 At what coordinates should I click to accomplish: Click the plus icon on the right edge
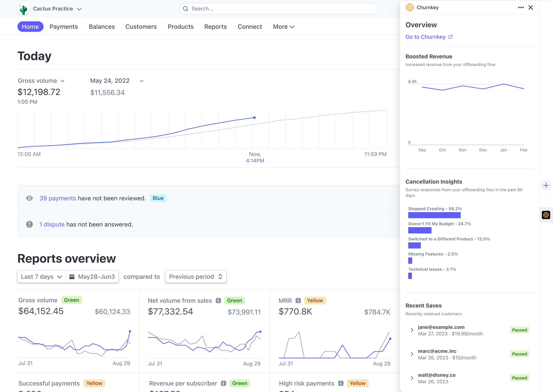pos(546,185)
